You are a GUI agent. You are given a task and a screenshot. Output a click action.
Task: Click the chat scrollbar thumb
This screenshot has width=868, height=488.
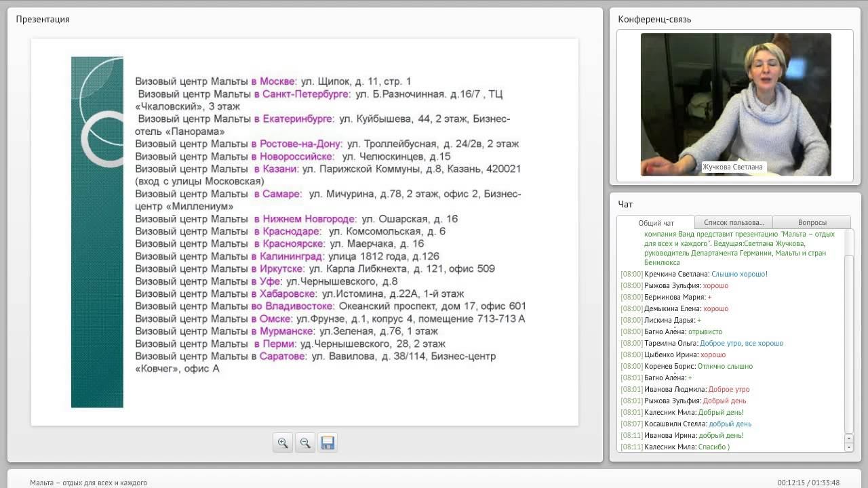(x=848, y=344)
